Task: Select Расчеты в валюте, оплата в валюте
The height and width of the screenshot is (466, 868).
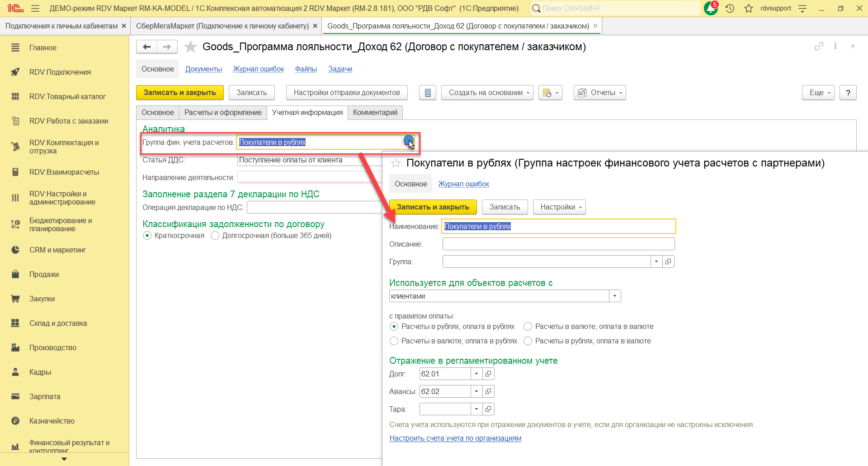Action: pos(528,327)
